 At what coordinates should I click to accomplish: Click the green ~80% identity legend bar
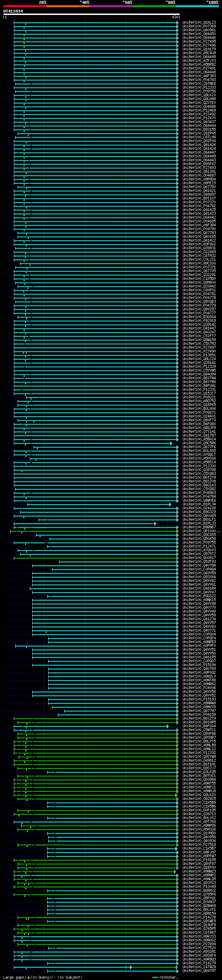[x=154, y=6]
